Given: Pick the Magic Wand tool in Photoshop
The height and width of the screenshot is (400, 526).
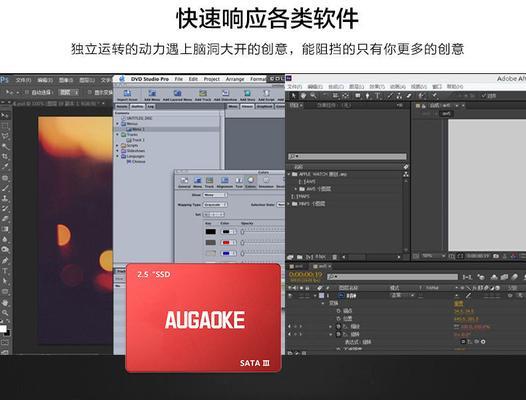Looking at the screenshot, I should (x=5, y=146).
